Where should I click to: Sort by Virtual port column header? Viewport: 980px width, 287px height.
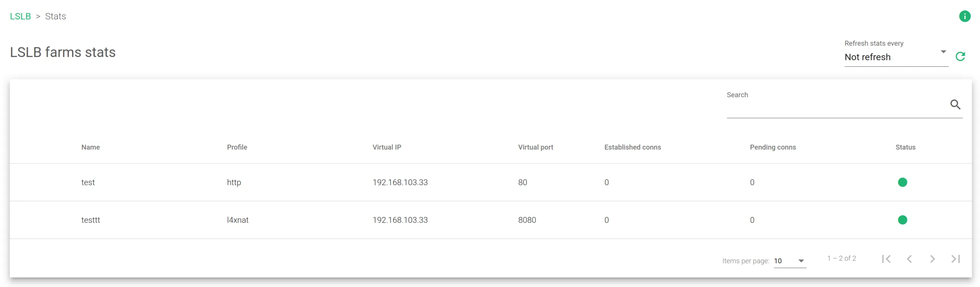pos(535,147)
